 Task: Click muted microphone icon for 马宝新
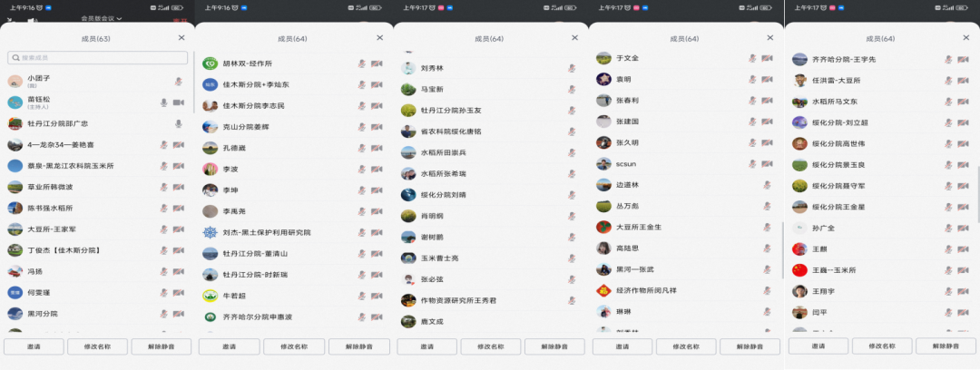(x=572, y=90)
